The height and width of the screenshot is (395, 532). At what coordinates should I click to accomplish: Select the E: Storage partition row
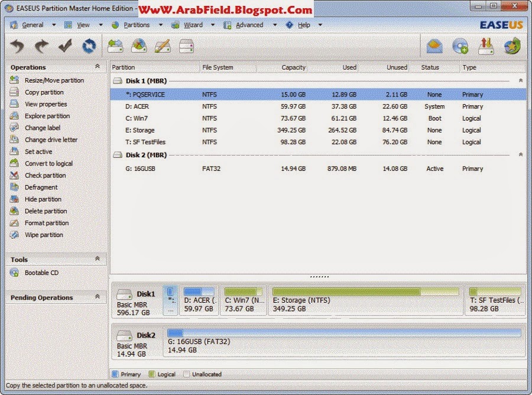click(318, 130)
